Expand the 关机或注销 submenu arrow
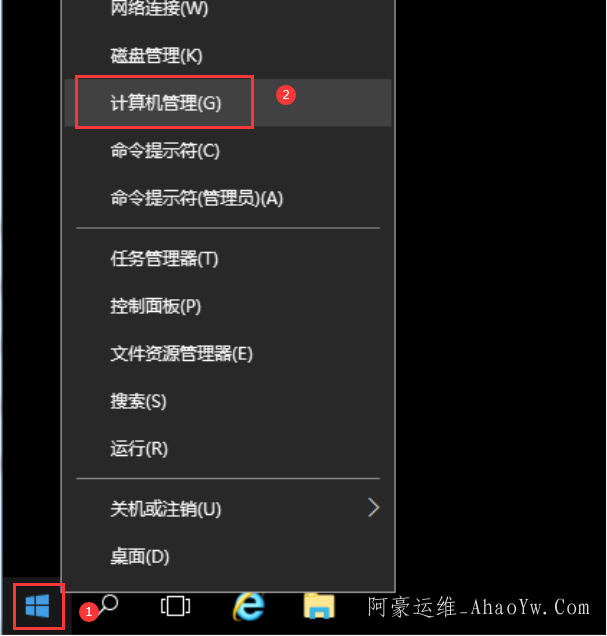This screenshot has width=607, height=636. click(373, 507)
